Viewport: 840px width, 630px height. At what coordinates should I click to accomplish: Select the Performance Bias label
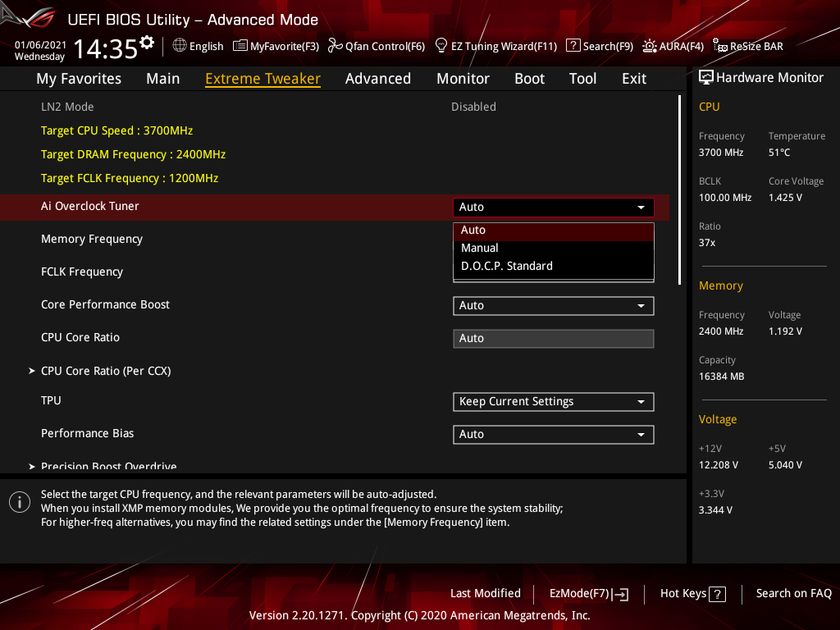click(x=87, y=433)
